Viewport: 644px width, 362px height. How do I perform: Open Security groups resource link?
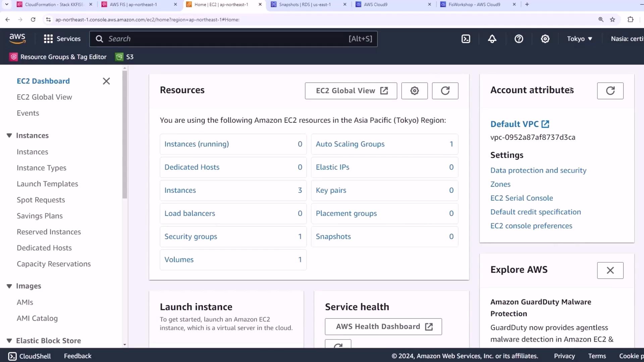tap(191, 237)
